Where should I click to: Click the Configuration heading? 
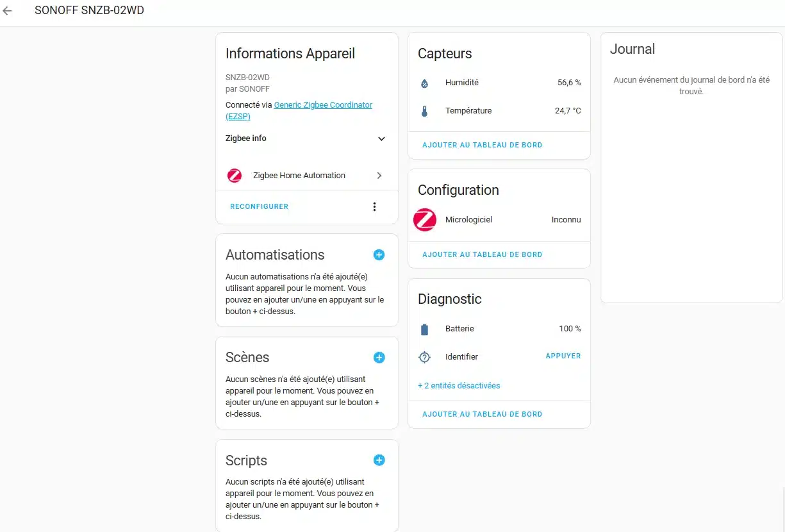(458, 190)
